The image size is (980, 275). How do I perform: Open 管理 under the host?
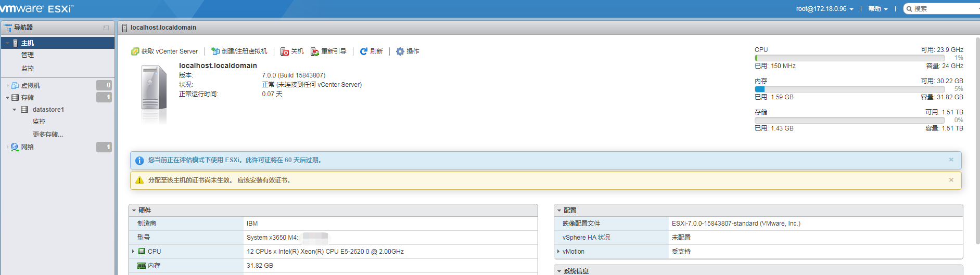pos(28,55)
